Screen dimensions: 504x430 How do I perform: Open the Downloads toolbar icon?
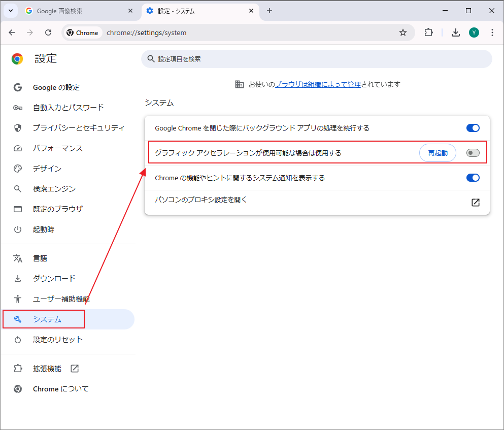click(455, 32)
